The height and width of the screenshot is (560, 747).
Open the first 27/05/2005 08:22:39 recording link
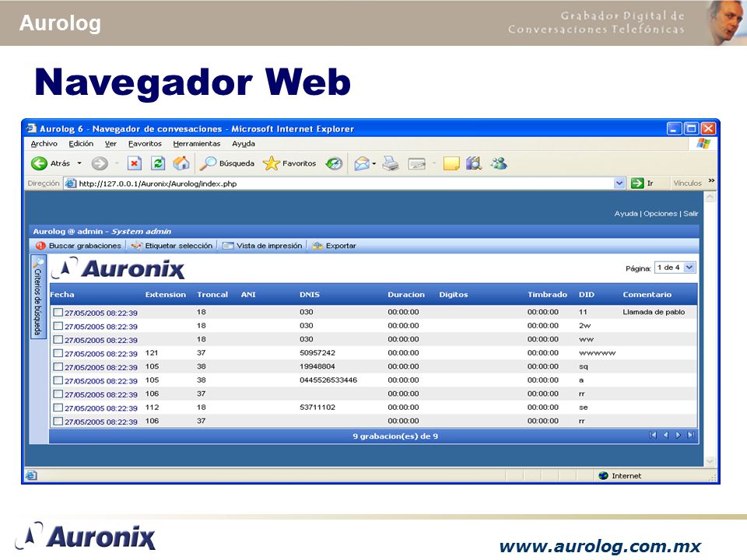pyautogui.click(x=101, y=313)
